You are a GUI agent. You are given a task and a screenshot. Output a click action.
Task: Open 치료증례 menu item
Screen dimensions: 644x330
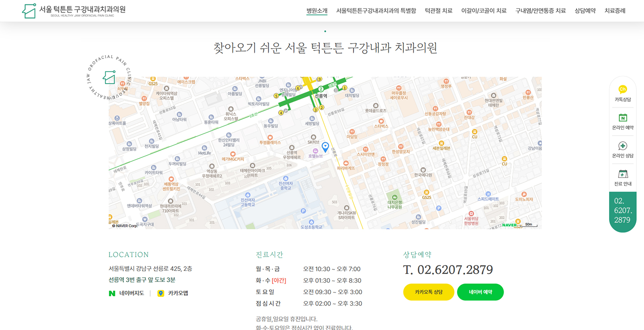[614, 11]
